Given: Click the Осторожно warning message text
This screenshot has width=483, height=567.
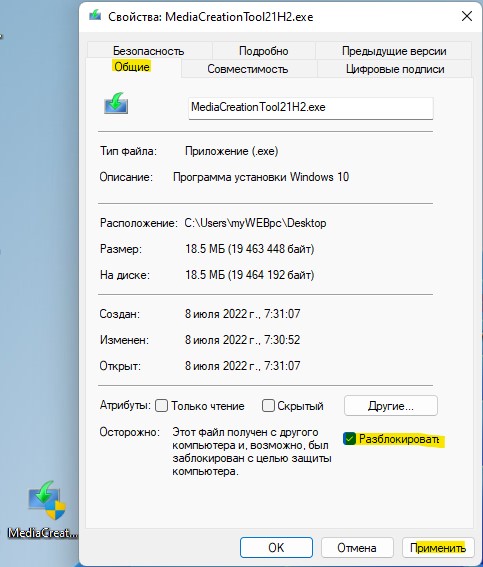Looking at the screenshot, I should 252,452.
